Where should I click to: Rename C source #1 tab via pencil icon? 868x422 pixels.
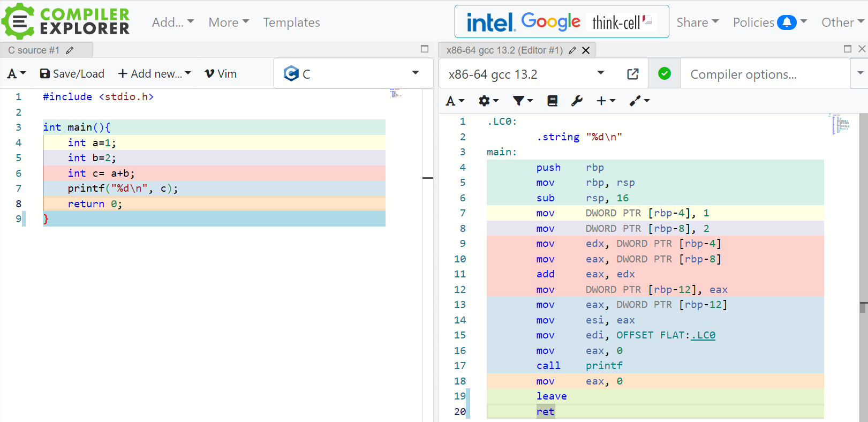click(70, 50)
